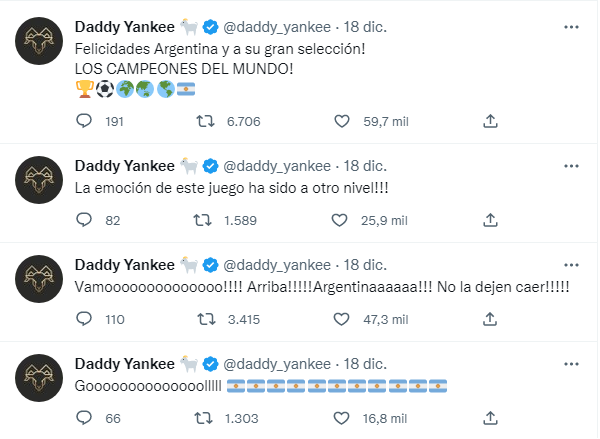Open more options for 'La emoción' tweet

click(570, 165)
